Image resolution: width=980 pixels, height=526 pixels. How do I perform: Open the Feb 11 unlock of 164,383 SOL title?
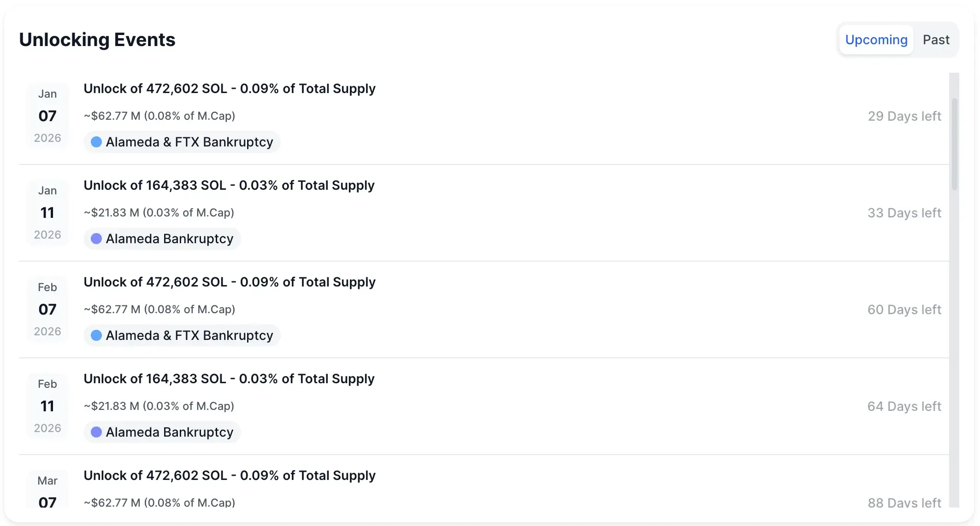pos(229,379)
